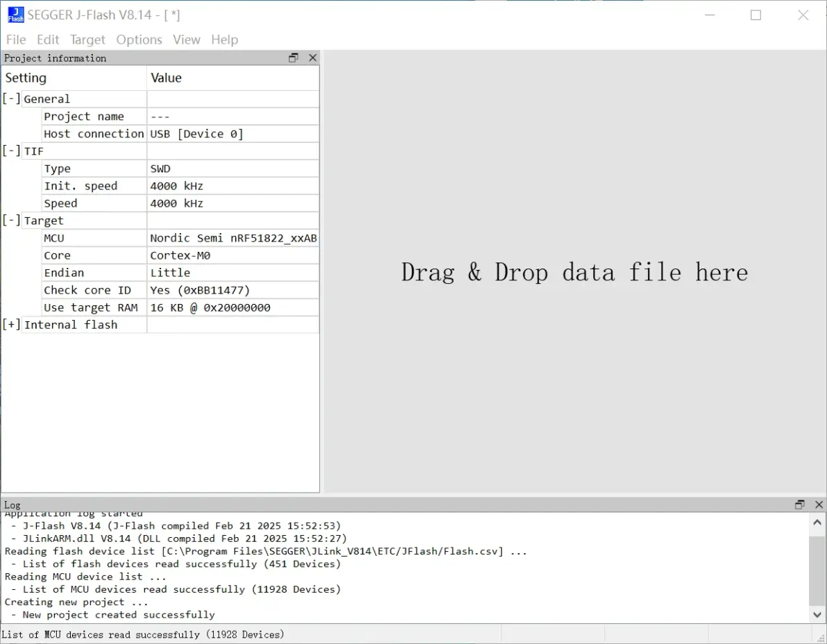
Task: Select the Core setting row
Action: tap(180, 256)
